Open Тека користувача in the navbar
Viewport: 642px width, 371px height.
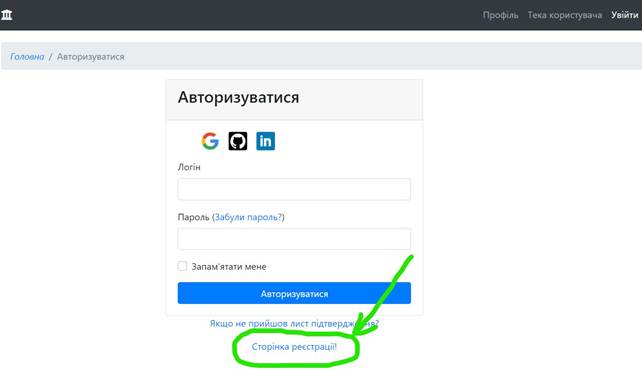coord(565,15)
